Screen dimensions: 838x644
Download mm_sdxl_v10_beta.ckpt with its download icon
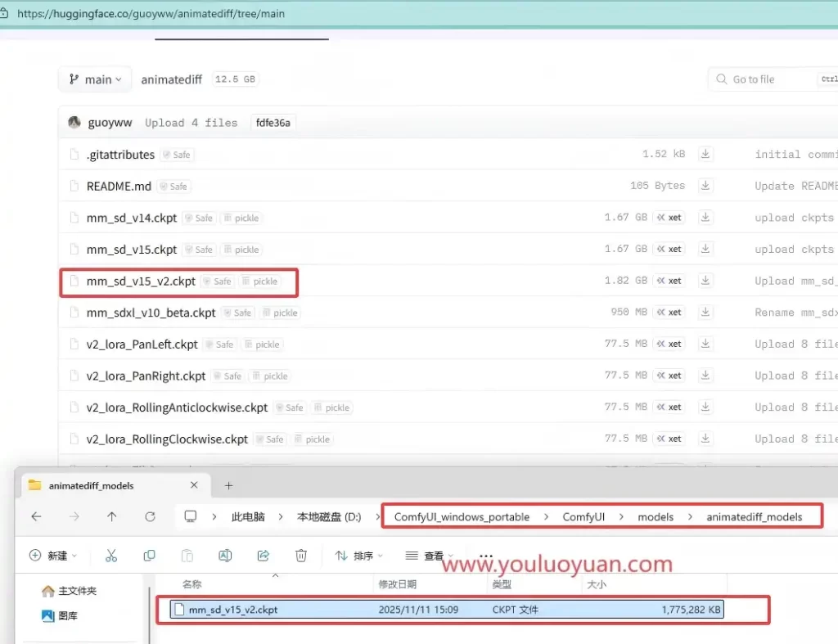point(705,312)
